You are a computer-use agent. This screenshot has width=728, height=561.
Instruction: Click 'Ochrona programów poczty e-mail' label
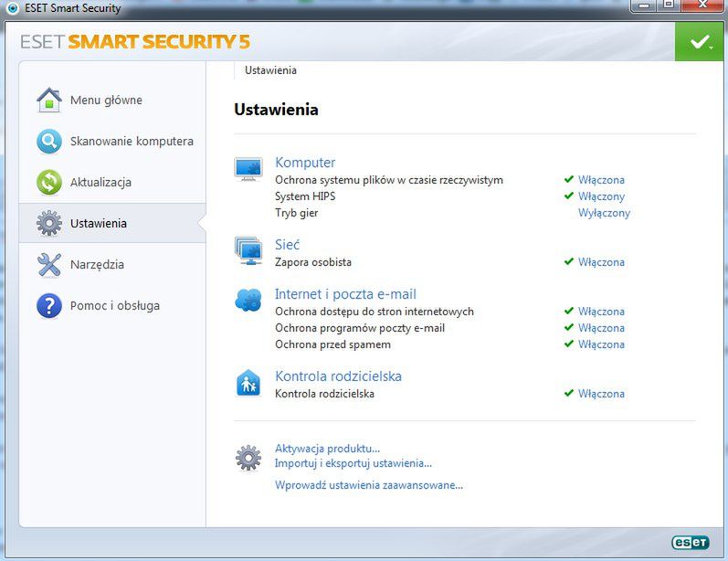coord(360,328)
